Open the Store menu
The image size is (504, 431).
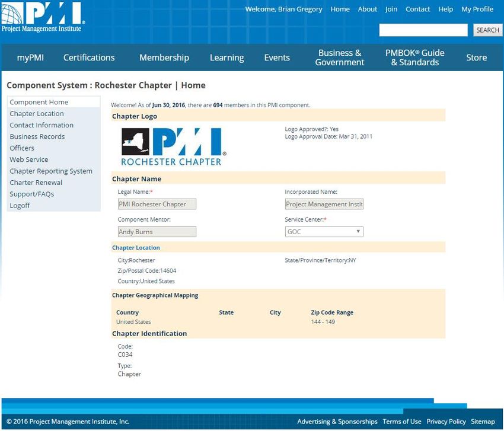click(476, 58)
